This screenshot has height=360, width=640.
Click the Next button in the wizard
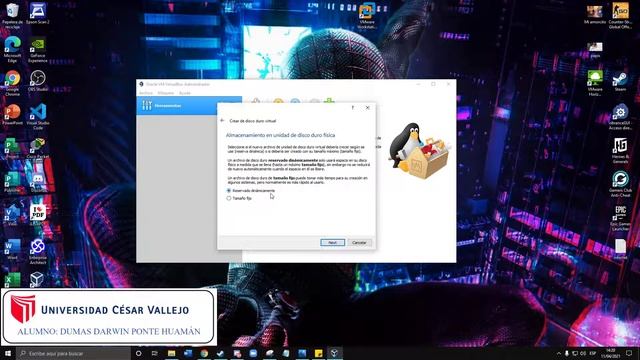pyautogui.click(x=332, y=242)
